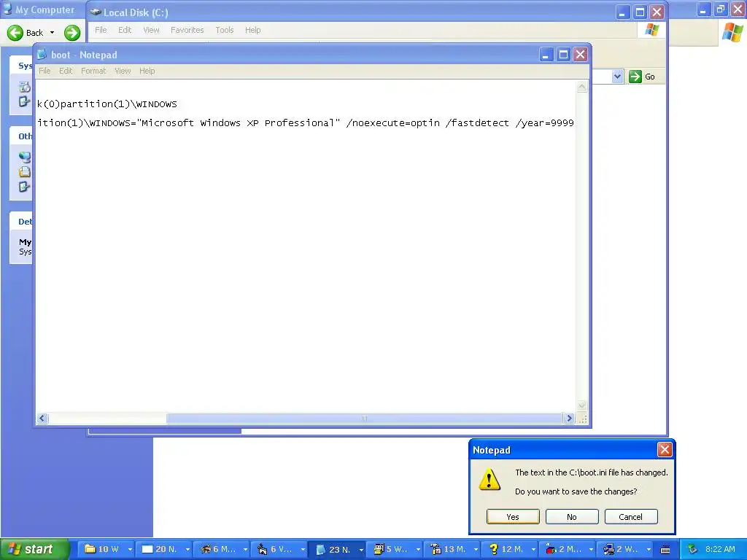The image size is (747, 560).
Task: Open Notepad's File menu
Action: [x=44, y=71]
